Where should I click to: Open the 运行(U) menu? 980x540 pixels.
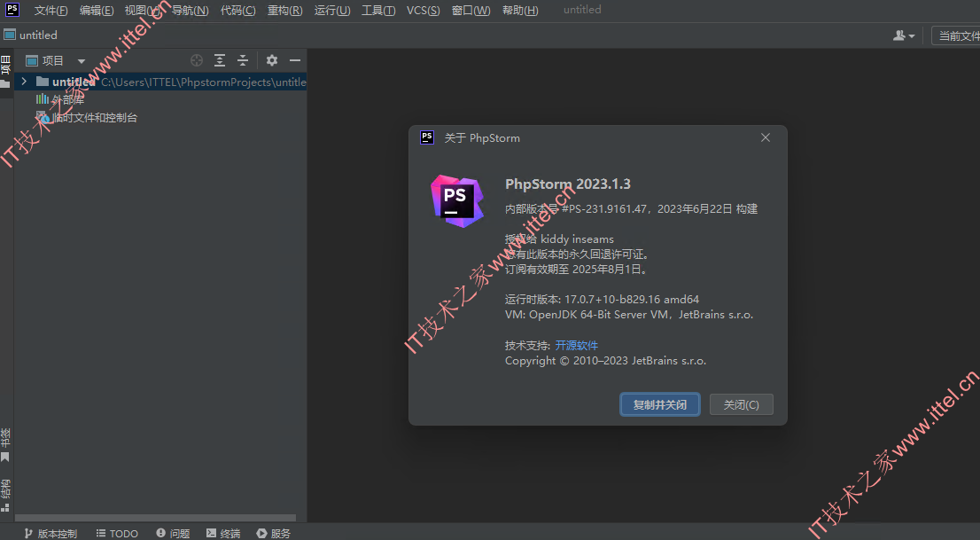pyautogui.click(x=332, y=10)
